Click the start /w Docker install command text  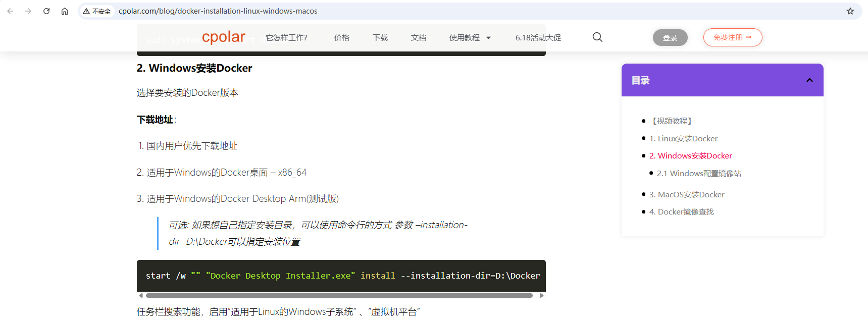[x=343, y=276]
